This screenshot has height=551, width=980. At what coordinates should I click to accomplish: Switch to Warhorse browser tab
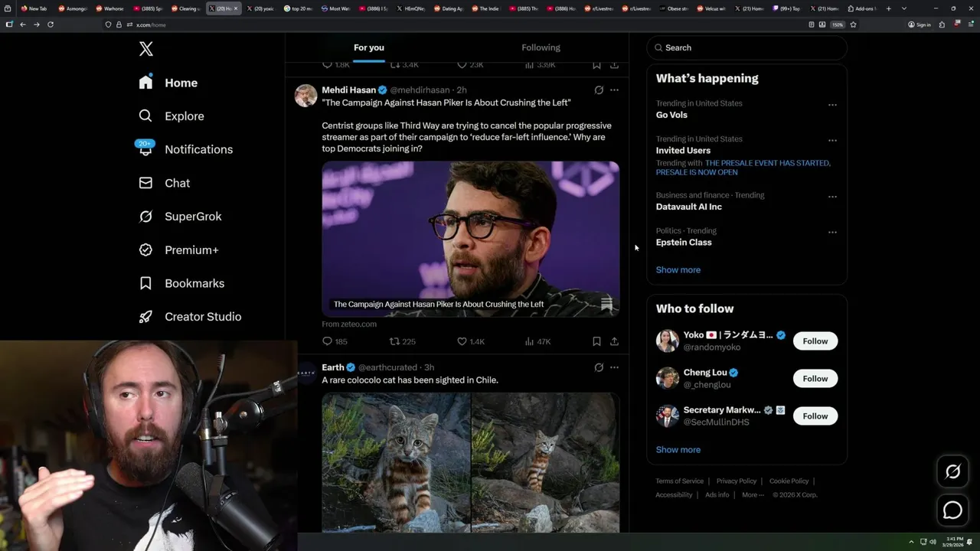110,8
